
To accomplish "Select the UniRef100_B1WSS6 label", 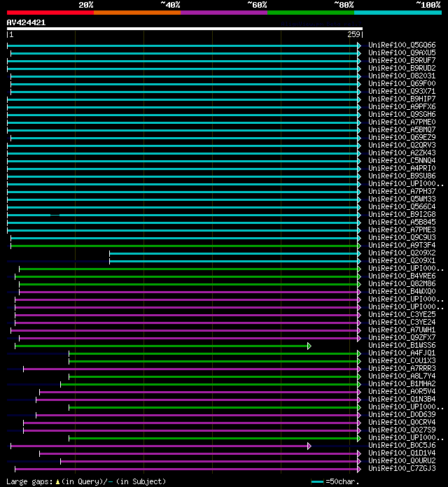I will coord(402,346).
